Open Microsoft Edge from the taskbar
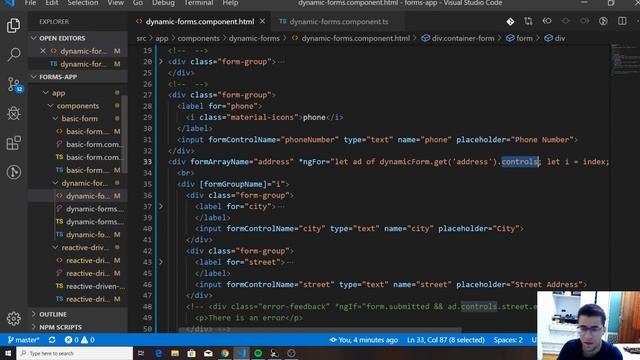Screen dimensions: 640x360 (158, 353)
